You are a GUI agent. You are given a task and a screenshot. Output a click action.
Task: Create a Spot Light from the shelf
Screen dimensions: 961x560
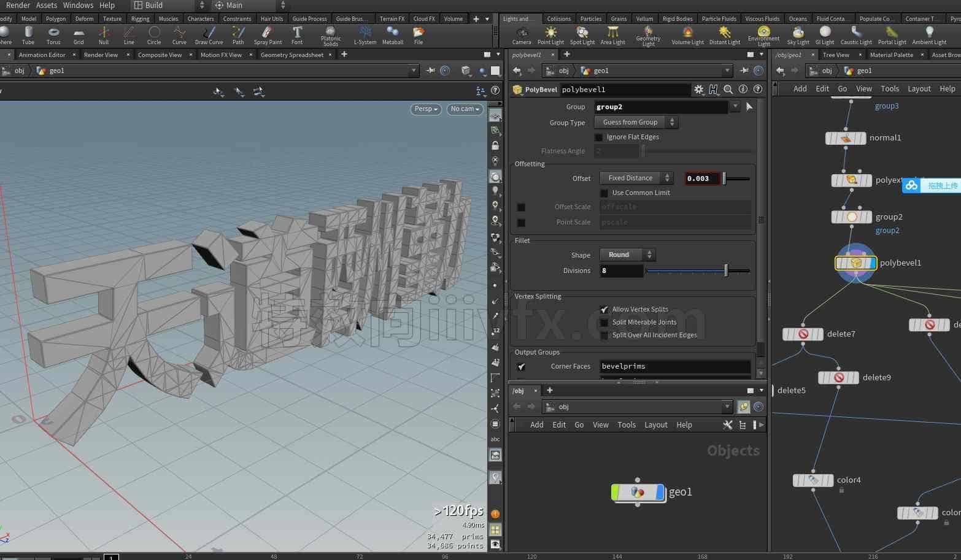tap(582, 36)
